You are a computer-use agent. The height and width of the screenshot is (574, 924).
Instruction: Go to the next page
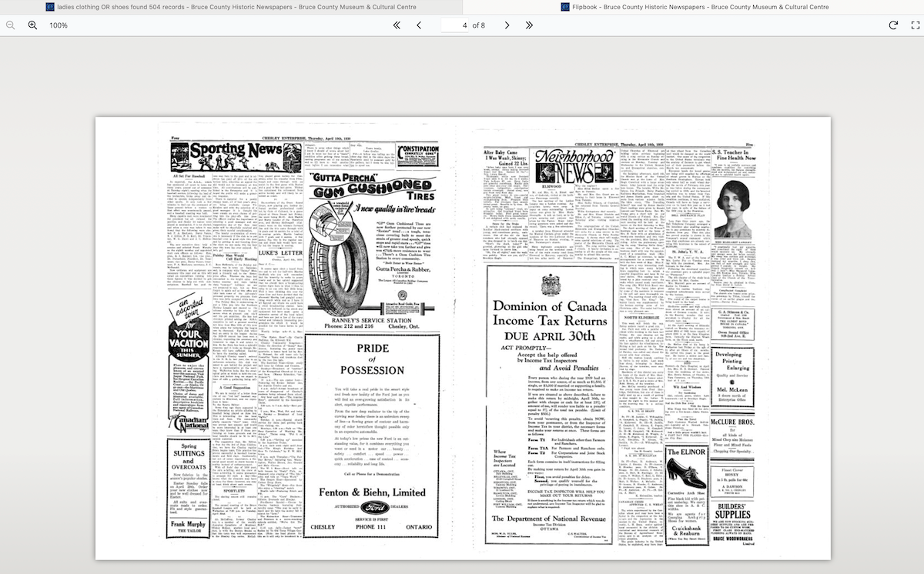(x=507, y=25)
